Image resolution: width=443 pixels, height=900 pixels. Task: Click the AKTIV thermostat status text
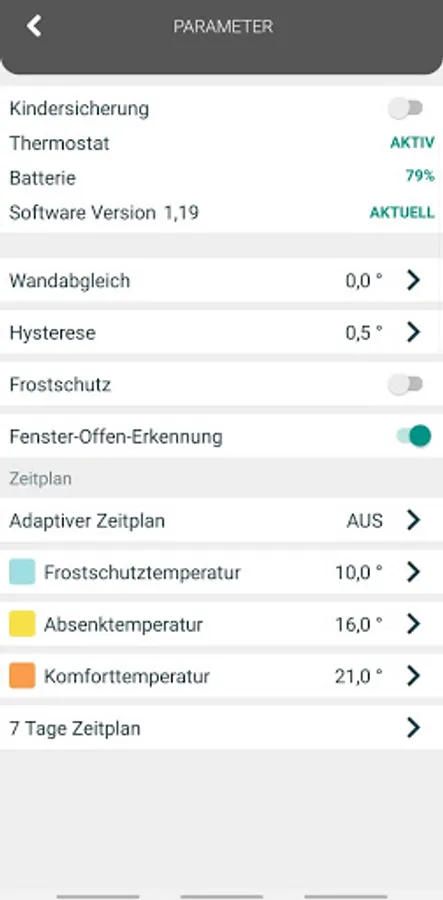pos(413,143)
